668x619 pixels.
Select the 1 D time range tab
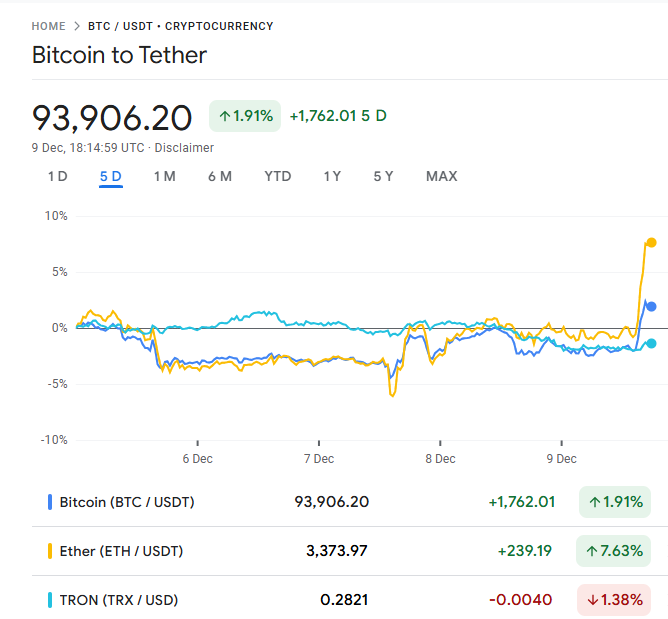pyautogui.click(x=57, y=176)
